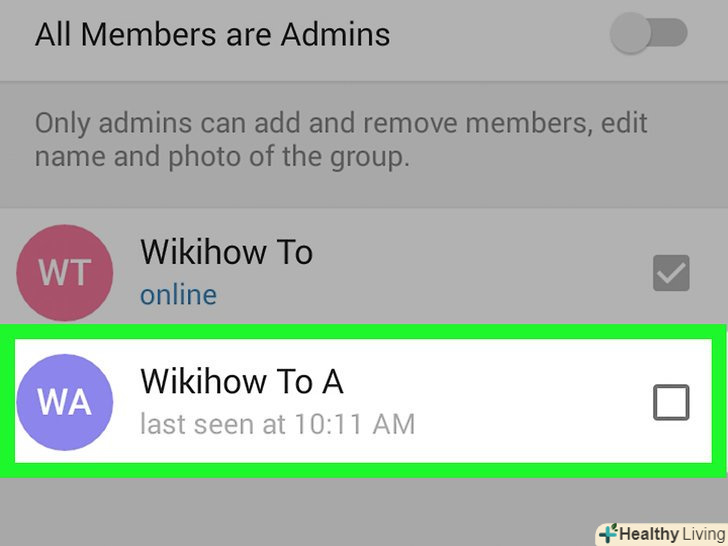Click the checkmark inside the gray checkbox
Viewport: 728px width, 546px height.
tap(671, 273)
